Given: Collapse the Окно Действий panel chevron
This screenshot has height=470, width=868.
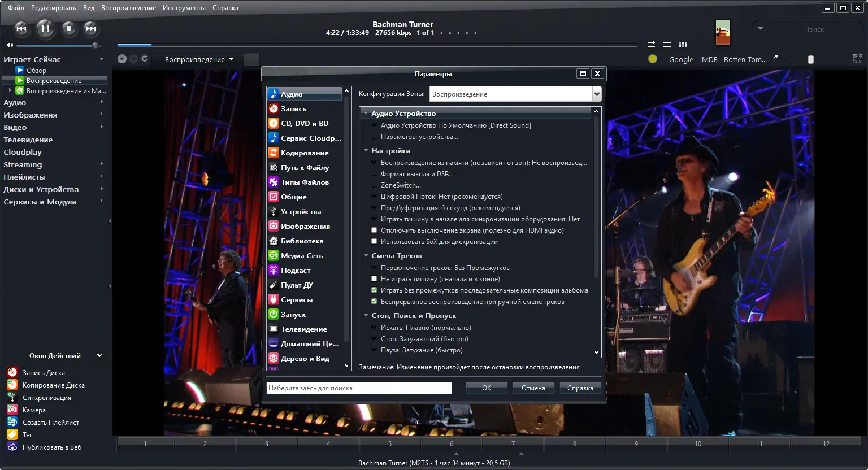Looking at the screenshot, I should 100,355.
